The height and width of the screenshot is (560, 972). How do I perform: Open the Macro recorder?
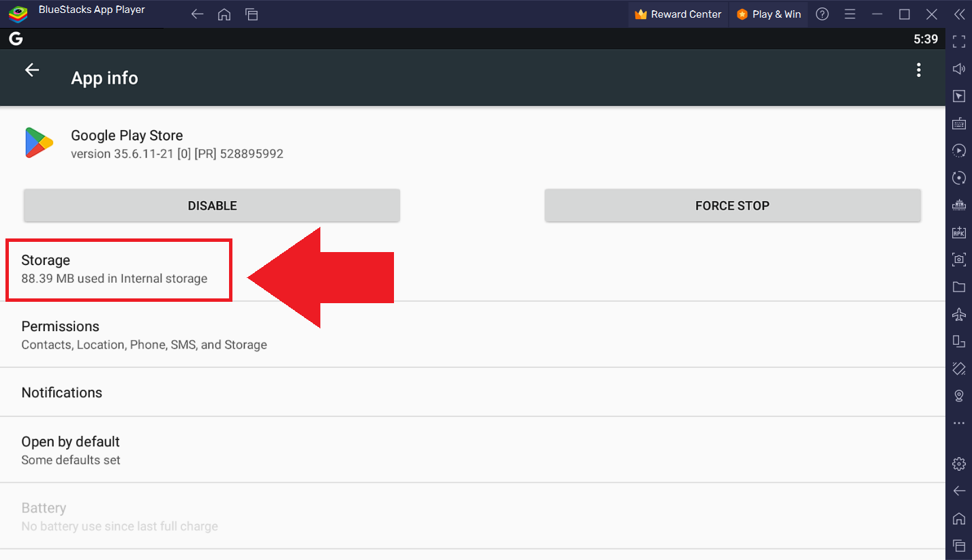tap(958, 151)
